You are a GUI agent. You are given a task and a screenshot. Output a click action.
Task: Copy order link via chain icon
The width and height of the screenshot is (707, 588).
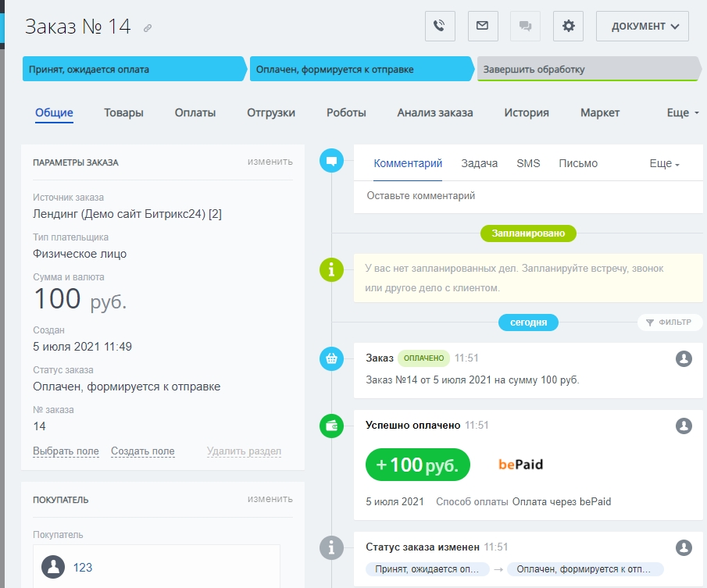148,28
